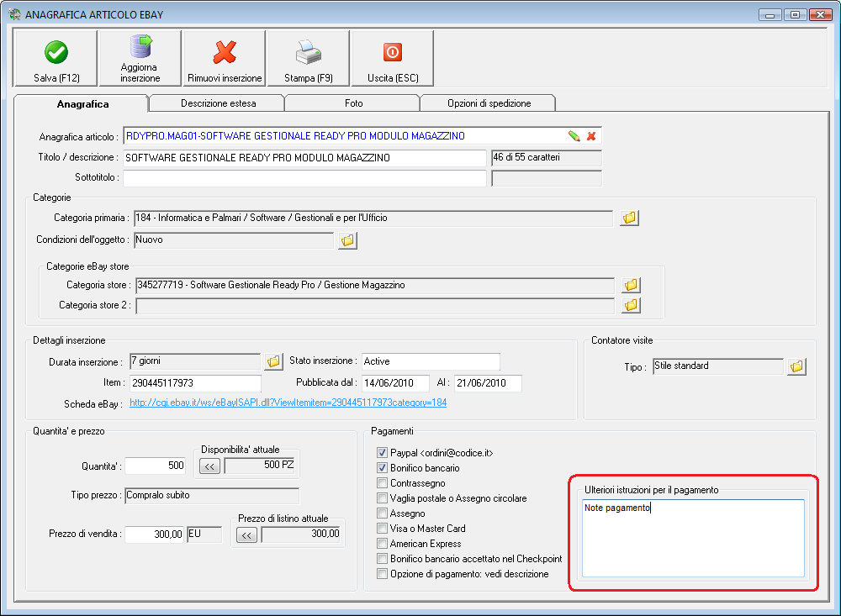The height and width of the screenshot is (616, 841).
Task: Click the Tipo prezzo field
Action: (212, 495)
